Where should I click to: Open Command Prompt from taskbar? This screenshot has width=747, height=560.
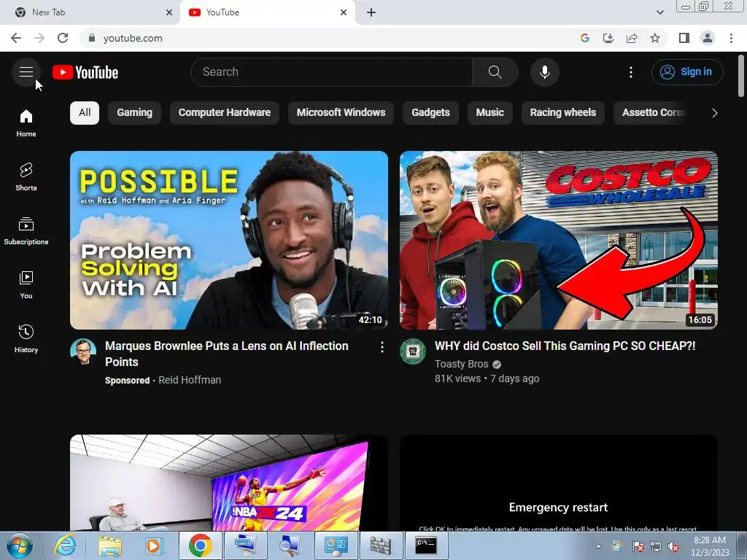click(425, 545)
